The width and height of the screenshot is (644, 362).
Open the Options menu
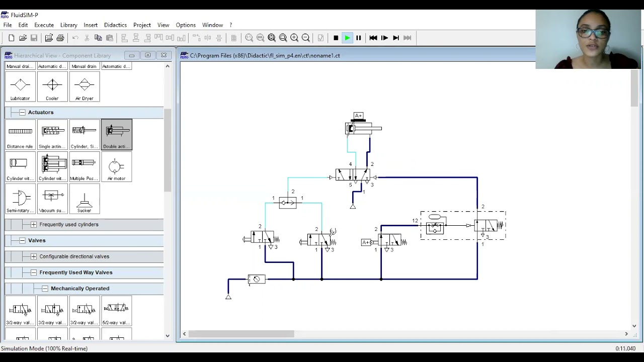pos(186,25)
